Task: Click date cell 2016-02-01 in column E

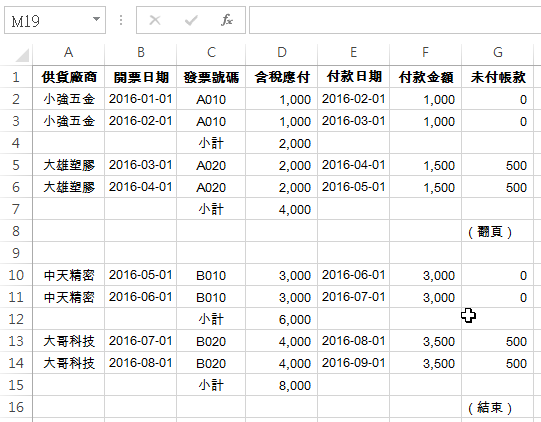Action: tap(353, 99)
